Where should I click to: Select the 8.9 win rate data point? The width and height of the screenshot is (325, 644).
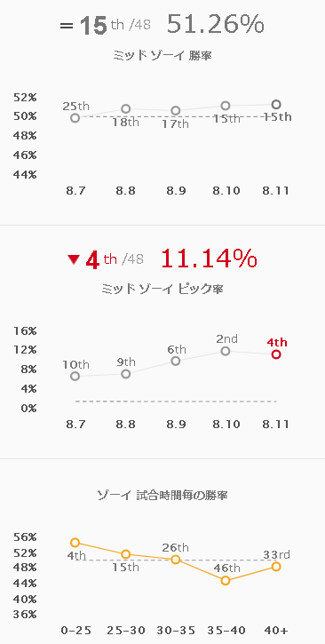point(176,110)
